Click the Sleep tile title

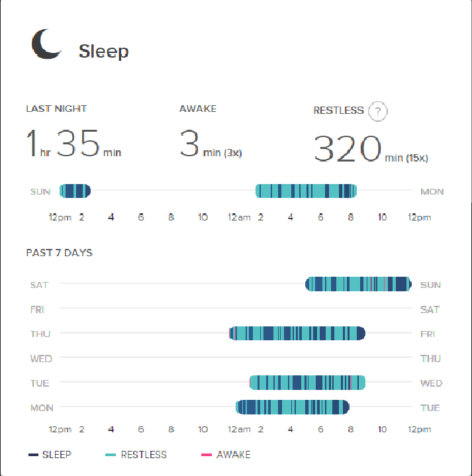pyautogui.click(x=104, y=52)
